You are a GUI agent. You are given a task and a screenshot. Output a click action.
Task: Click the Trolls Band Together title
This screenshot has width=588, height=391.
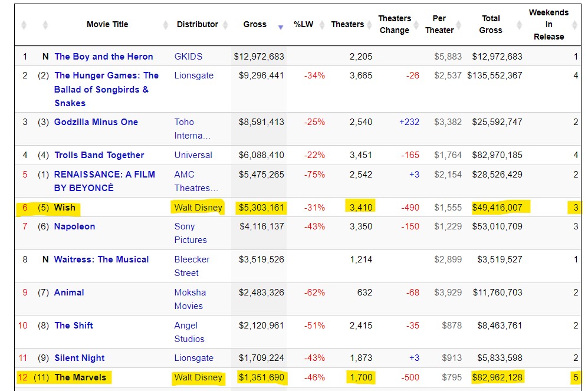(99, 155)
